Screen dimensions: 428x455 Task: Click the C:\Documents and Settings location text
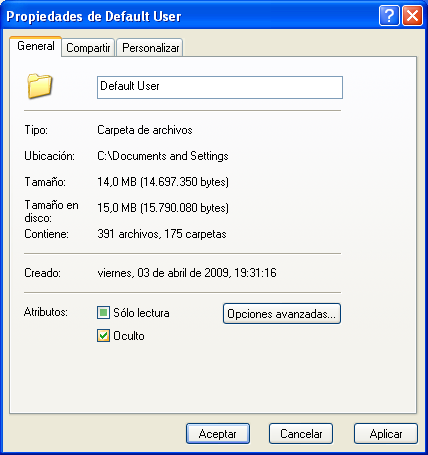click(x=163, y=156)
